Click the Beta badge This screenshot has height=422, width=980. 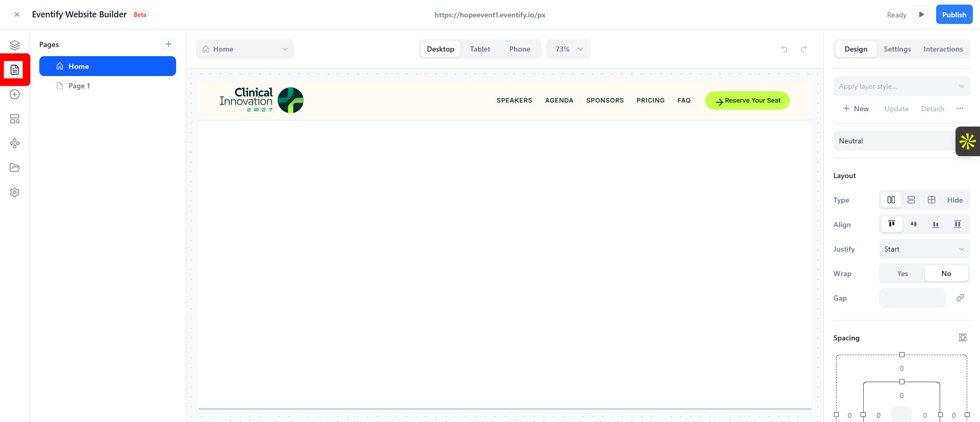pos(140,15)
